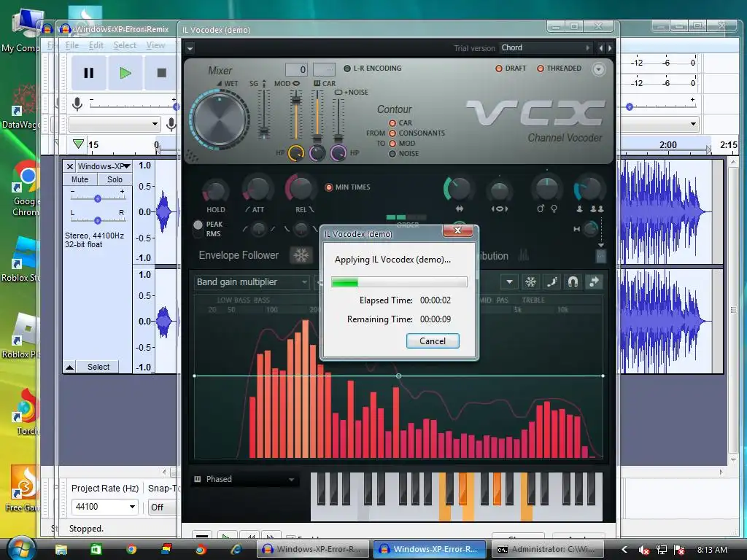Cancel the Applying IL Vocodex progress dialog
This screenshot has width=747, height=560.
[x=432, y=341]
